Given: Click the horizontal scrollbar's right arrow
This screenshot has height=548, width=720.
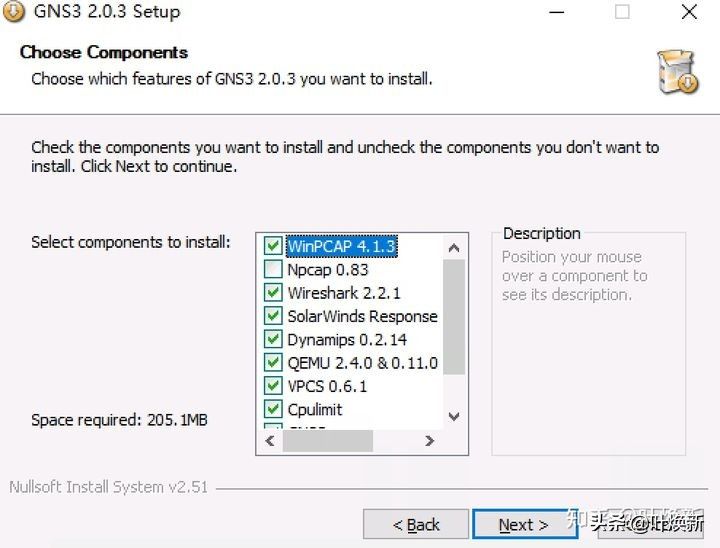Looking at the screenshot, I should tap(429, 440).
